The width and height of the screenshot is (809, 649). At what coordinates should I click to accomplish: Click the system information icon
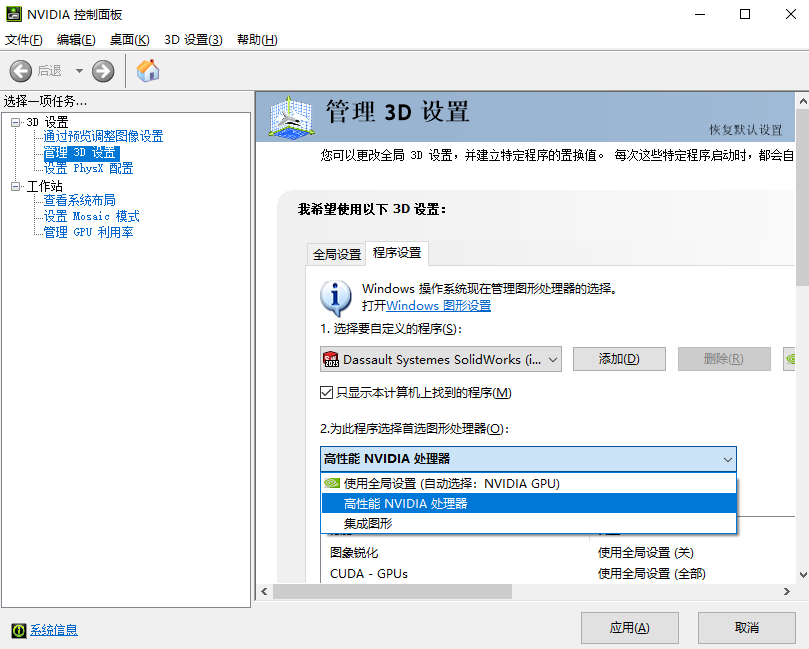[19, 630]
